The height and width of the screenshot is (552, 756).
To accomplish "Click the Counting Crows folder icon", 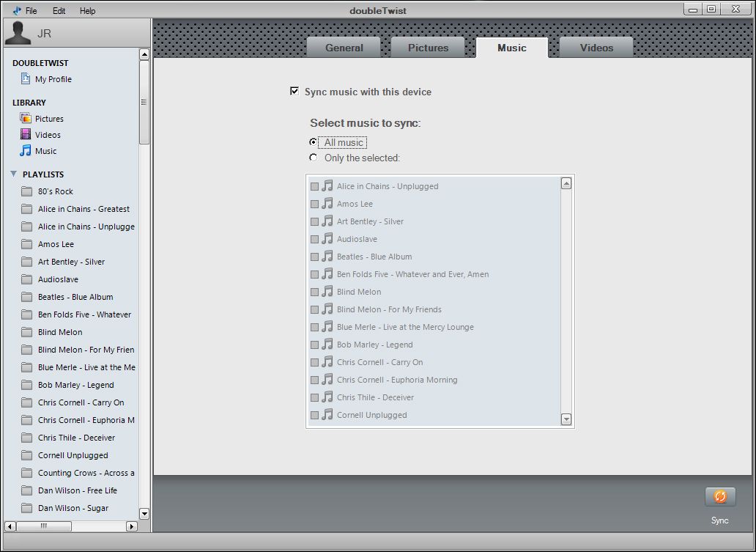I will (27, 473).
